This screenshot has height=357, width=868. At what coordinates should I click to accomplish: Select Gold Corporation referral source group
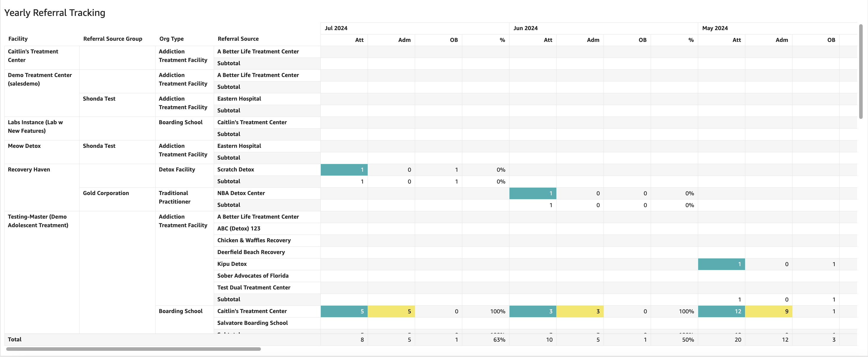pyautogui.click(x=106, y=193)
